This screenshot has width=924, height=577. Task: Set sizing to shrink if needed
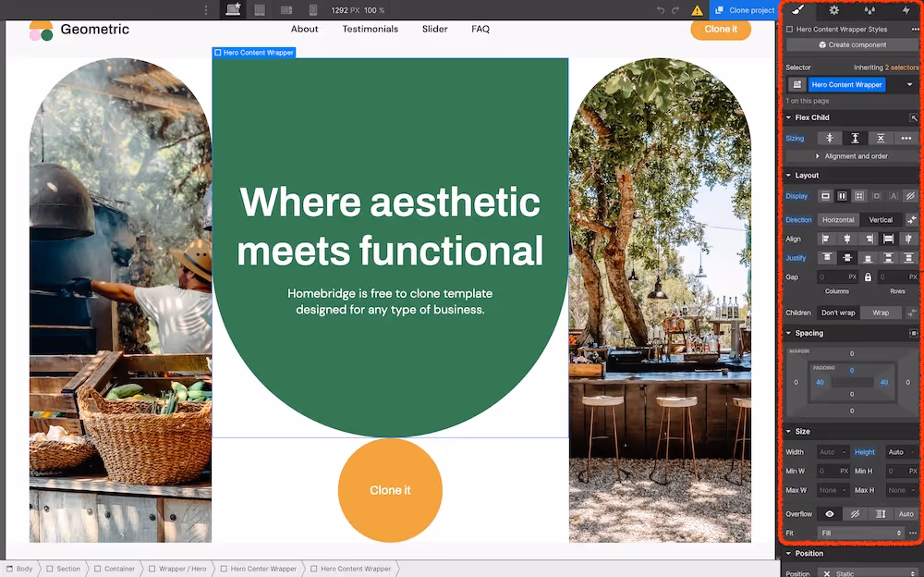[x=829, y=138]
